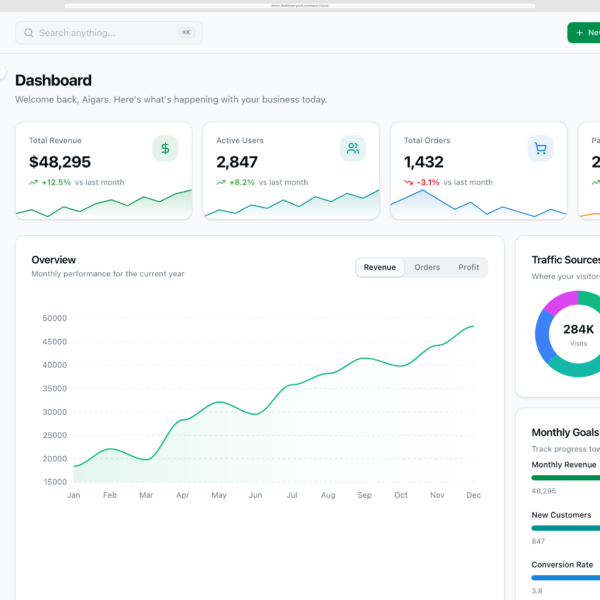
Task: Click the downward trend arrow beside -3.1%
Action: tap(408, 183)
